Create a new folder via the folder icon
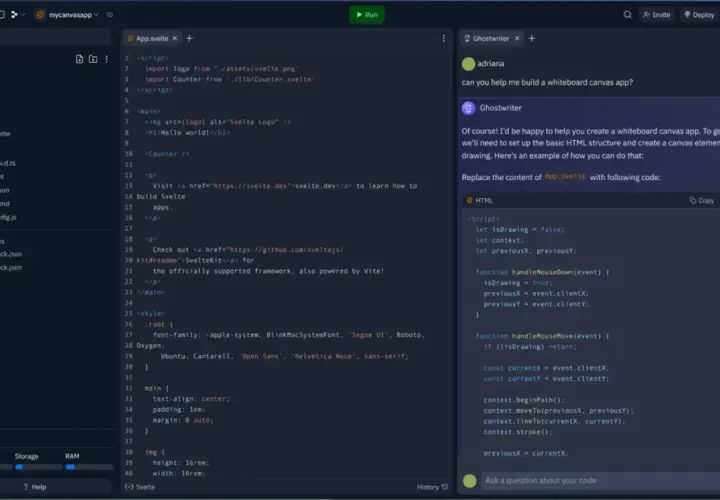Screen dimensions: 720x500 coord(93,59)
